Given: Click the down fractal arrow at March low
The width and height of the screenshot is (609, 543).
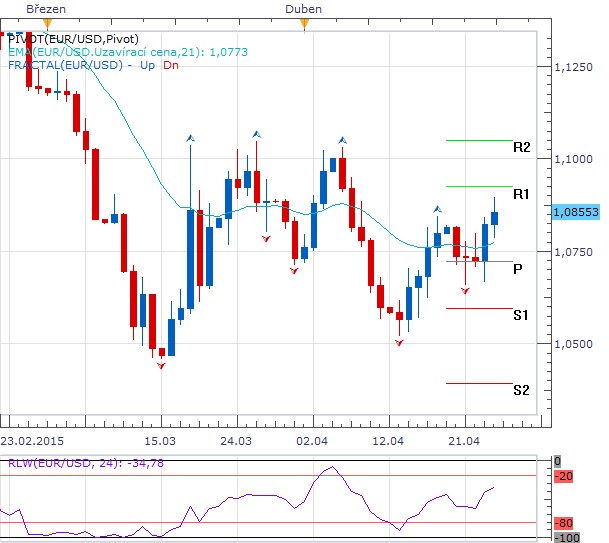Looking at the screenshot, I should click(x=161, y=366).
